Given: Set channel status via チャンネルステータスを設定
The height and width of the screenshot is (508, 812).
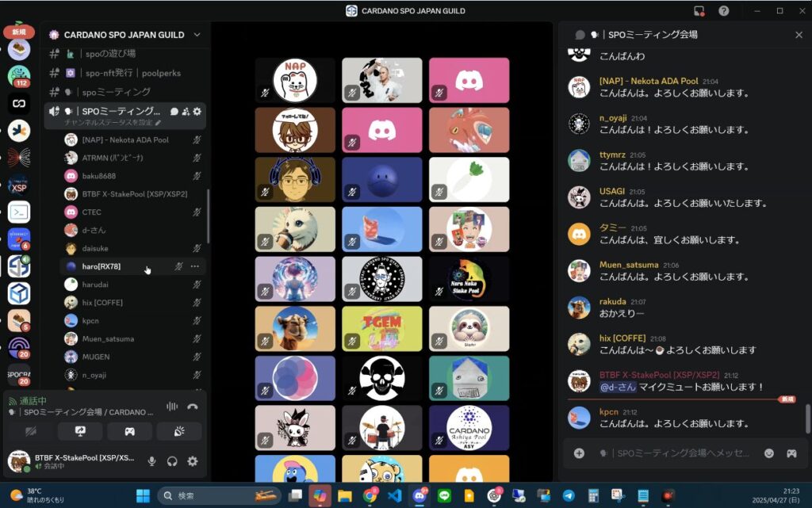Looking at the screenshot, I should point(113,123).
